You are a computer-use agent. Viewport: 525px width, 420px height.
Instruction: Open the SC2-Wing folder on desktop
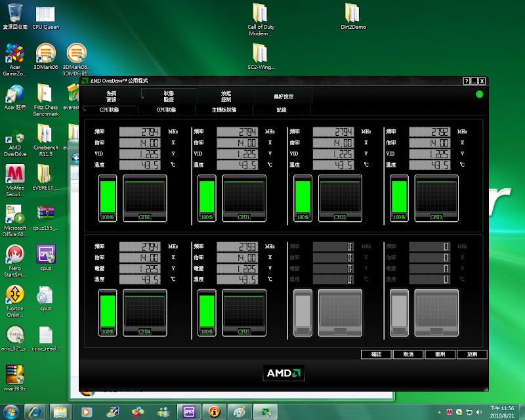tap(261, 56)
